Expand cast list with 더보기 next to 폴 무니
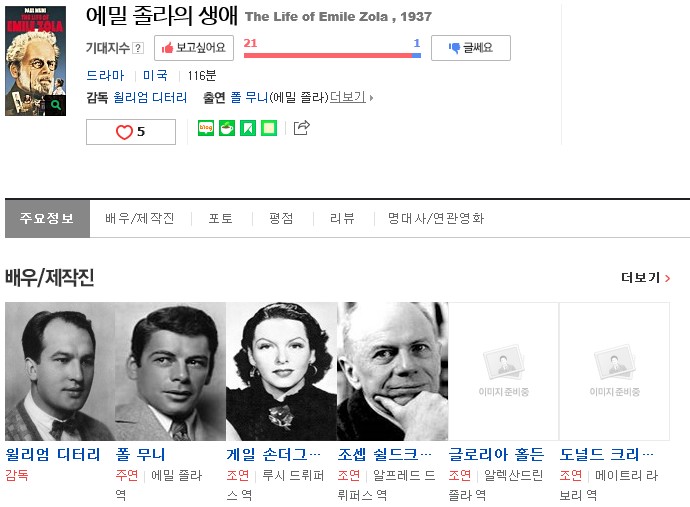Image resolution: width=690 pixels, height=507 pixels. pyautogui.click(x=351, y=97)
